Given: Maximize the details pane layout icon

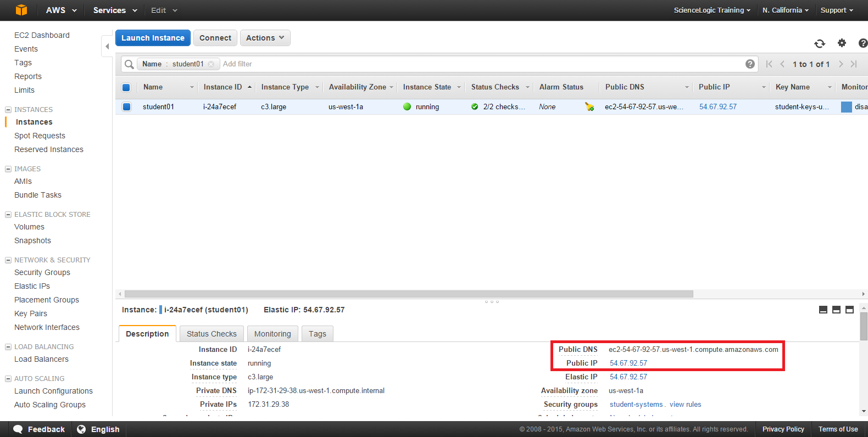Looking at the screenshot, I should [x=849, y=310].
